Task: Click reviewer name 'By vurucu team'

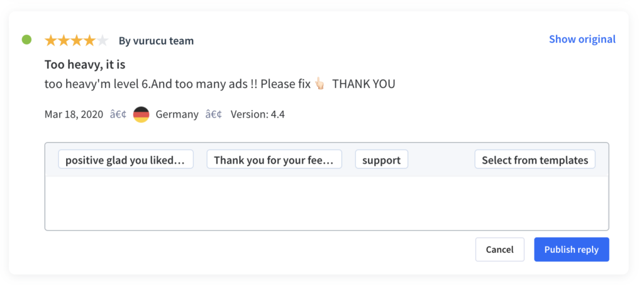Action: (x=156, y=41)
